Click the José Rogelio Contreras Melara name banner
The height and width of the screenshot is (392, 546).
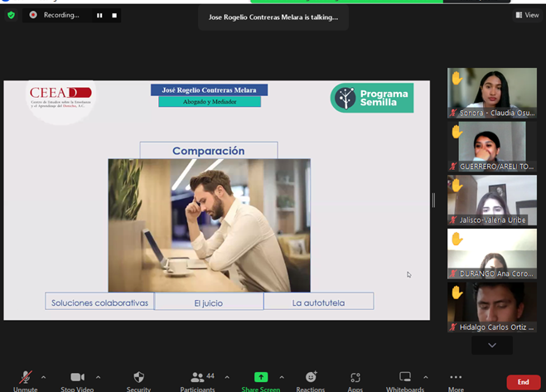[x=210, y=90]
